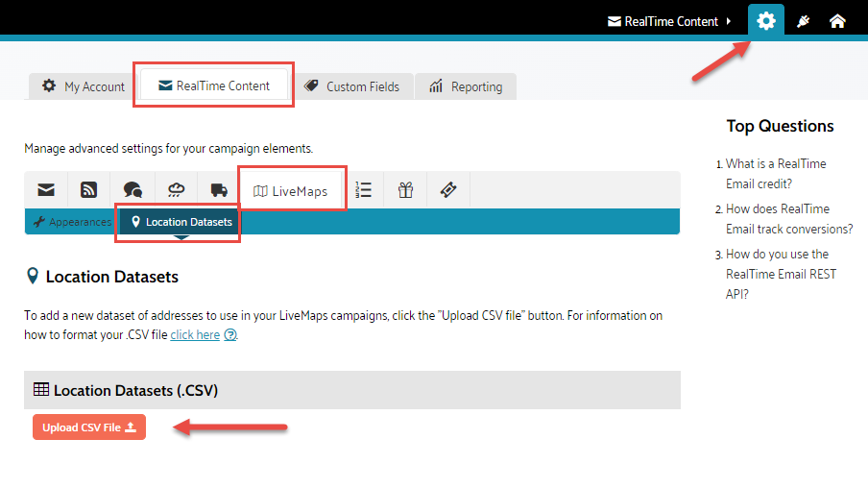Follow the "click here" format link

[x=195, y=334]
